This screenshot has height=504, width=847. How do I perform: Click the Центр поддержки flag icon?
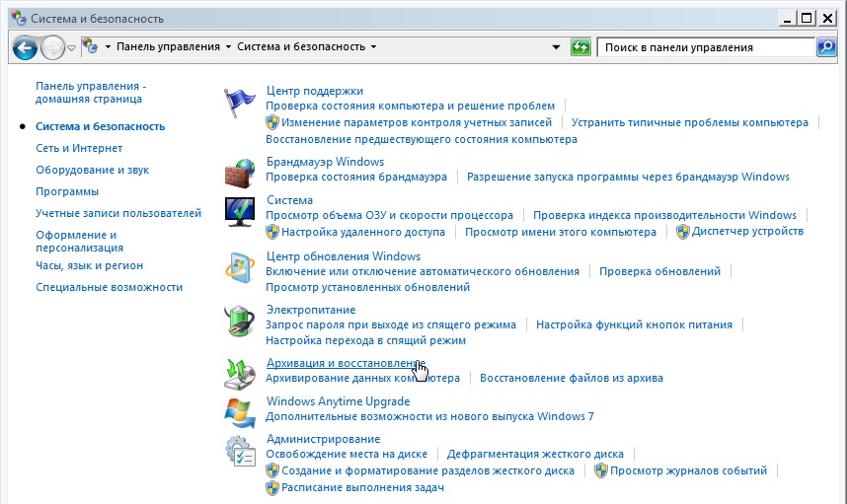point(240,102)
